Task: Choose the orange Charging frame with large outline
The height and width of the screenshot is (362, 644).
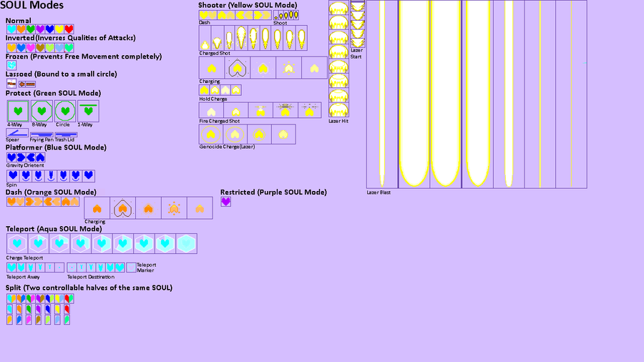Action: 122,208
